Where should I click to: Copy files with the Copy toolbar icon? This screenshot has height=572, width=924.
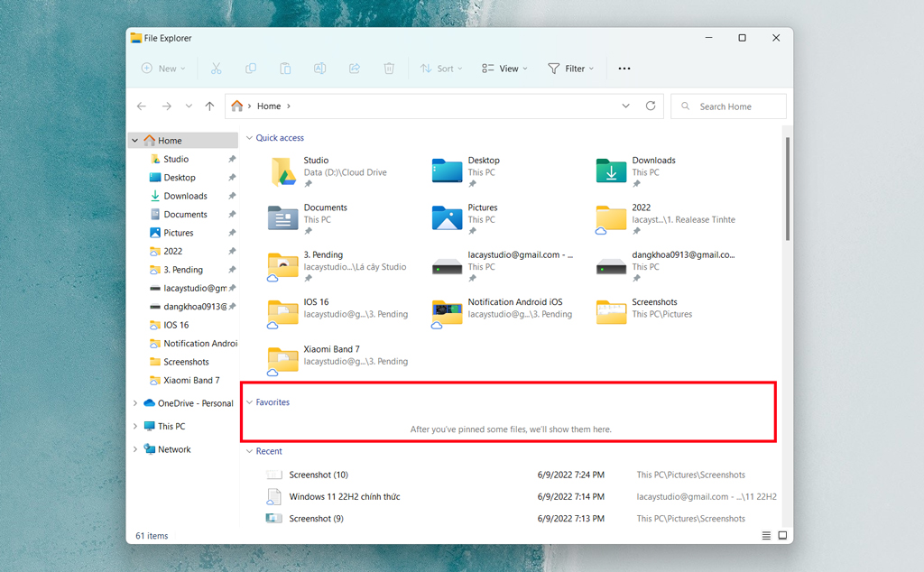coord(250,68)
